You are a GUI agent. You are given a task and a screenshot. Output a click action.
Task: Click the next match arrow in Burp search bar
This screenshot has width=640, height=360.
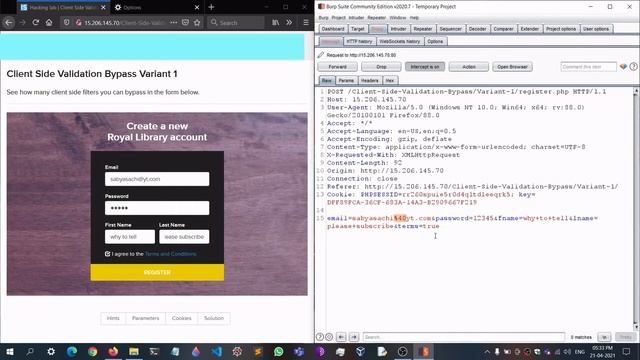pos(354,337)
